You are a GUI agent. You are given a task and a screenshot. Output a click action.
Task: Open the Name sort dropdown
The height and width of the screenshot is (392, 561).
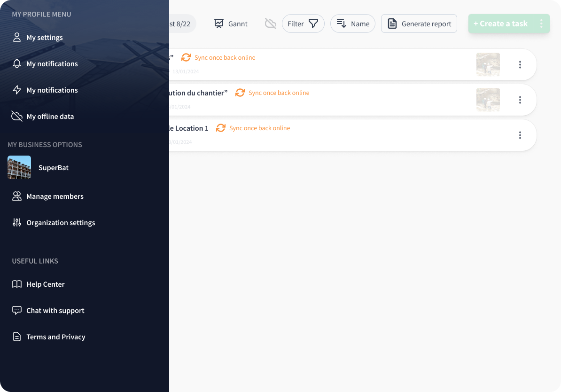pos(352,24)
